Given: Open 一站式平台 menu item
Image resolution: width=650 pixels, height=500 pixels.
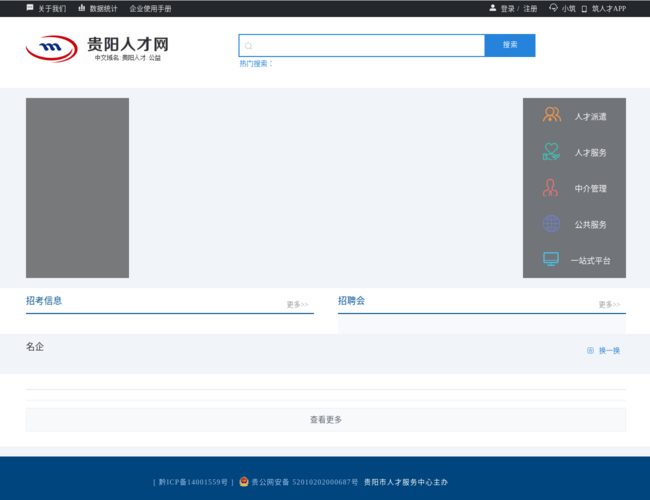Looking at the screenshot, I should (x=590, y=261).
